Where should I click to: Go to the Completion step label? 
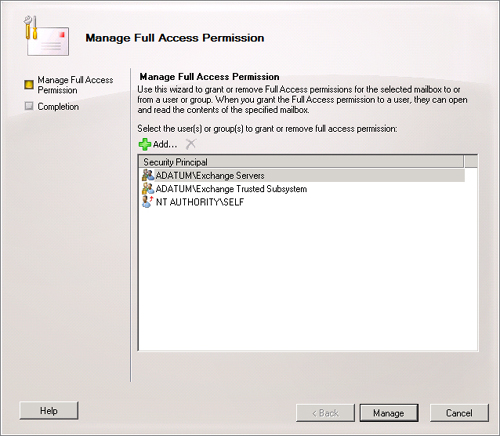(x=58, y=107)
